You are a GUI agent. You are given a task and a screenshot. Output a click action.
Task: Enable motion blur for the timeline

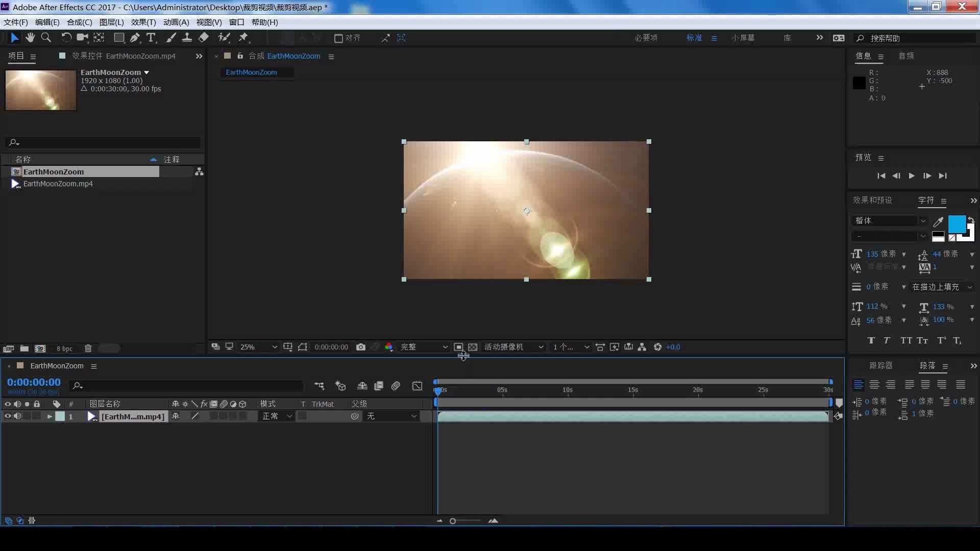click(396, 386)
